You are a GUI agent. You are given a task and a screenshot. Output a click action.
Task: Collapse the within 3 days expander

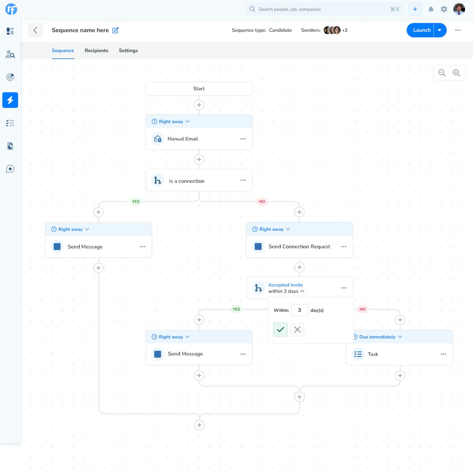pyautogui.click(x=302, y=291)
